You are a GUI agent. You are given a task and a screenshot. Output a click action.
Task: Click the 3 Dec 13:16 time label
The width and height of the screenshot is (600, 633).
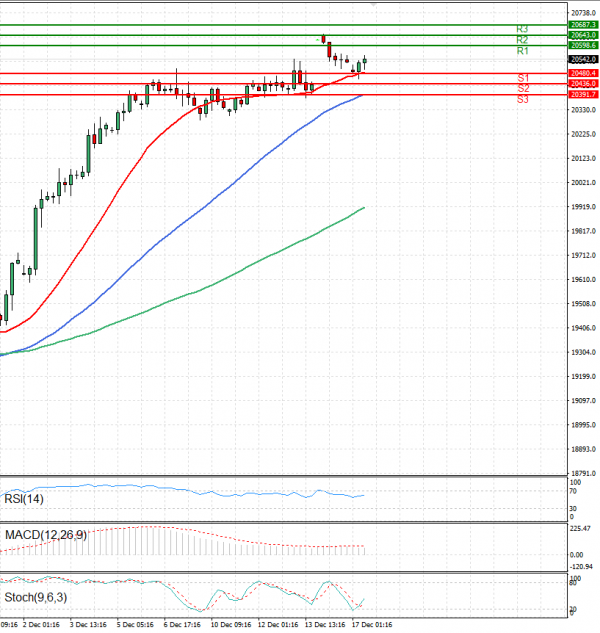click(88, 625)
